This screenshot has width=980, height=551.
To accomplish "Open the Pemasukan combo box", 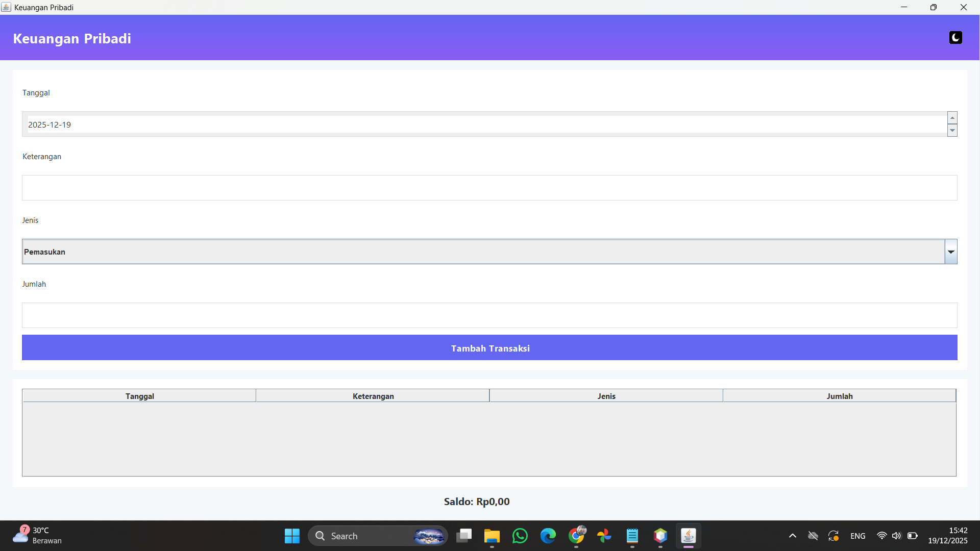I will pyautogui.click(x=483, y=252).
